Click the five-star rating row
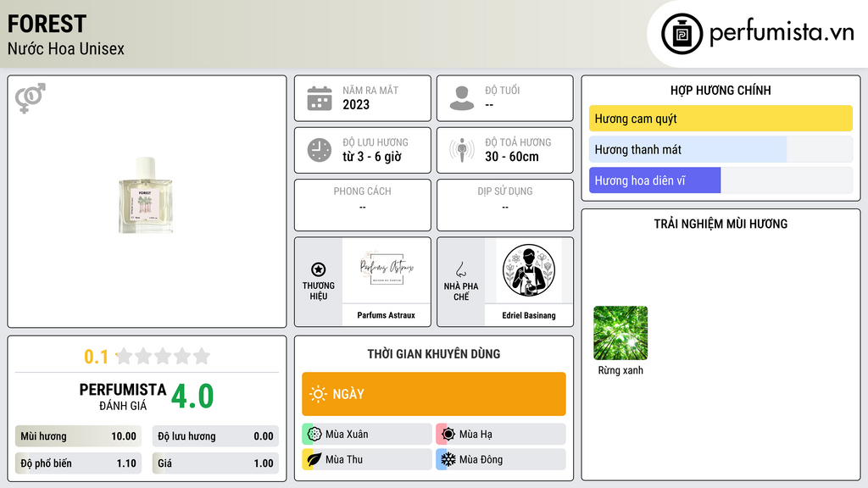Image resolution: width=868 pixels, height=488 pixels. [x=163, y=356]
